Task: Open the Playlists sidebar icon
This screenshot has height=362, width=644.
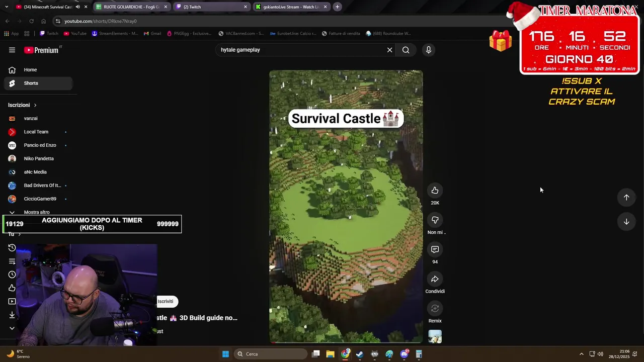Action: click(x=12, y=261)
